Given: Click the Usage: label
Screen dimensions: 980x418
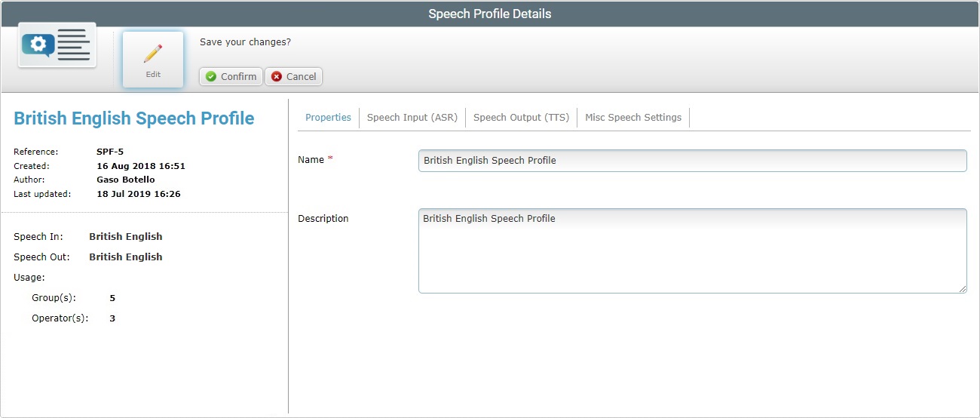Looking at the screenshot, I should pyautogui.click(x=29, y=278).
